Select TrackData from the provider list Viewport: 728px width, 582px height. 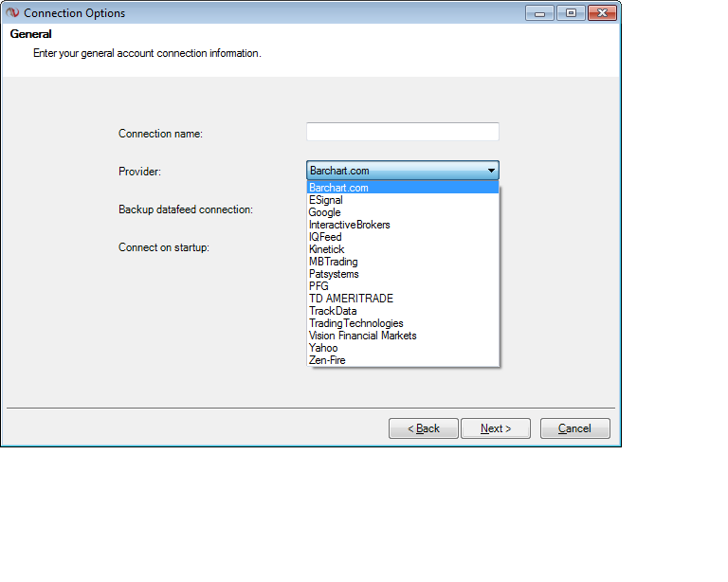(x=403, y=311)
